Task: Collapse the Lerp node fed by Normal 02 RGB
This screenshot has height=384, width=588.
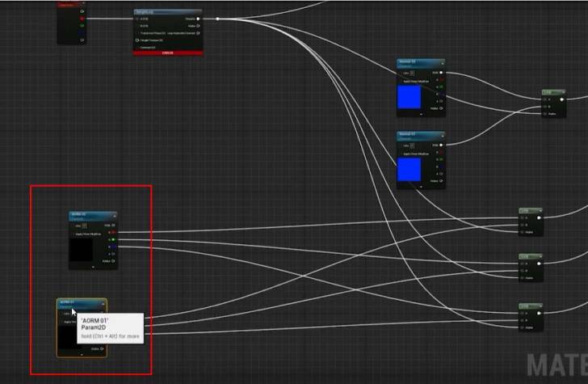Action: coord(563,92)
